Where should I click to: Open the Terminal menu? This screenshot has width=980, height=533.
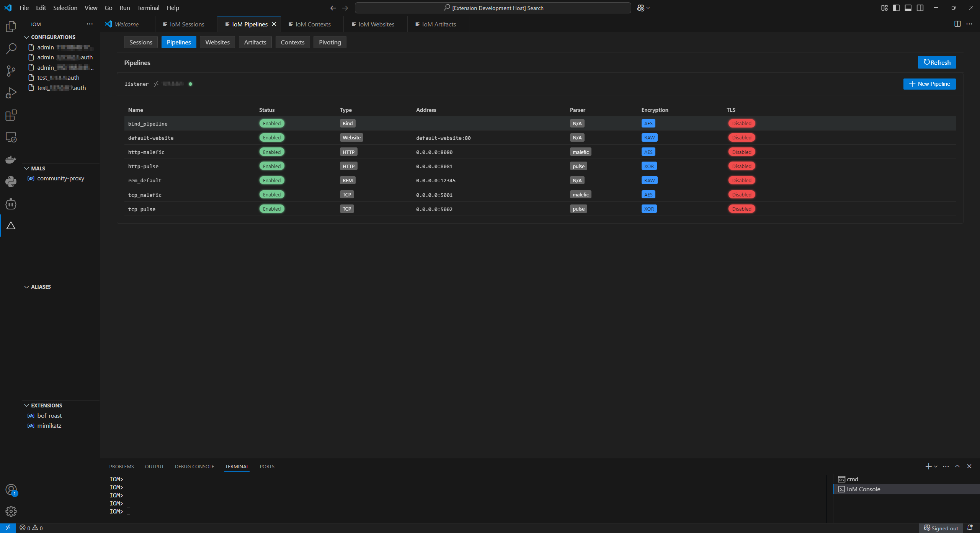(x=148, y=8)
